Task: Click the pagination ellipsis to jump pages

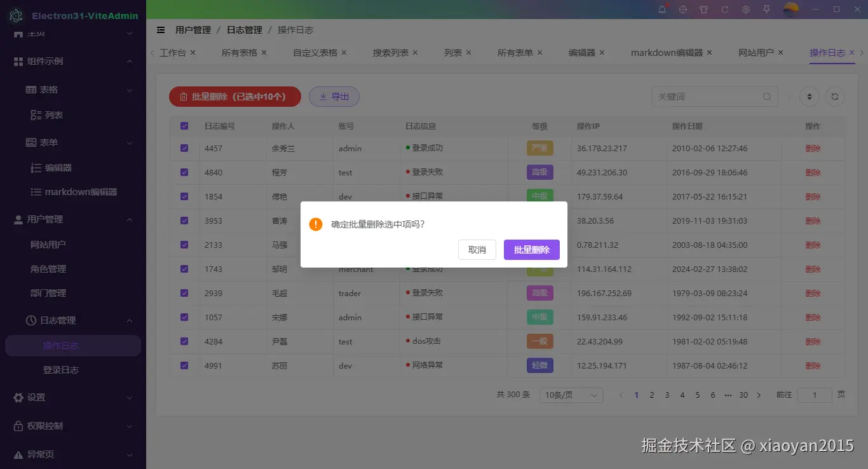Action: coord(728,395)
